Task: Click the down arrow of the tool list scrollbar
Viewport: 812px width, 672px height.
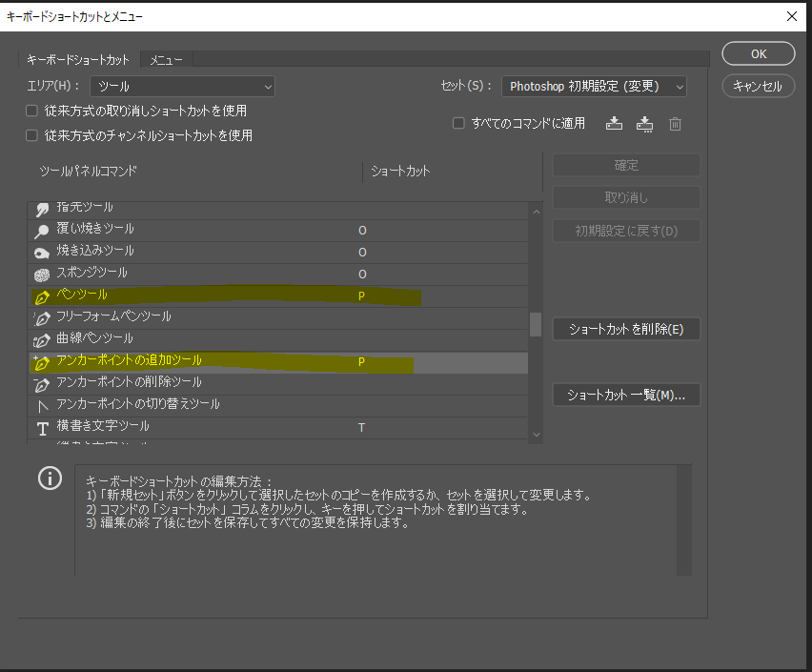Action: (536, 434)
